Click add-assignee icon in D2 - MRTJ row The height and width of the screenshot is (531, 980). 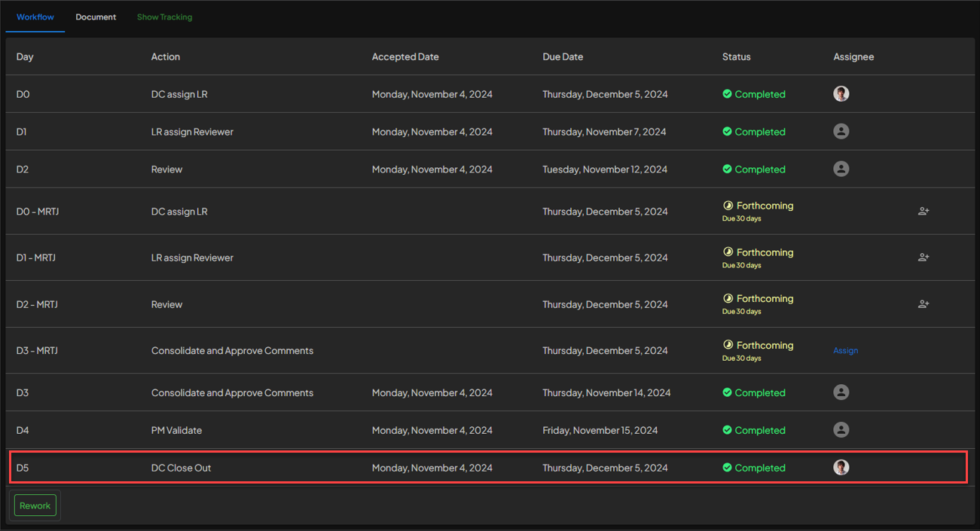click(924, 304)
